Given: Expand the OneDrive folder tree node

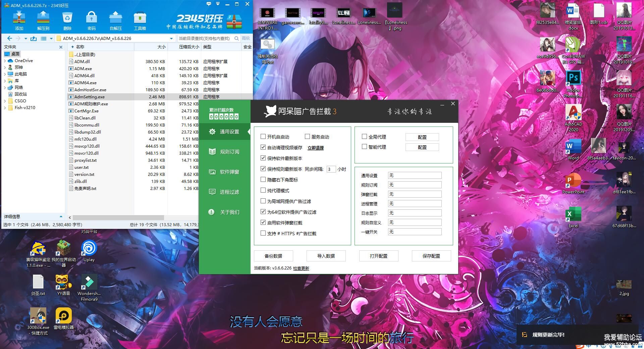Looking at the screenshot, I should pos(5,61).
